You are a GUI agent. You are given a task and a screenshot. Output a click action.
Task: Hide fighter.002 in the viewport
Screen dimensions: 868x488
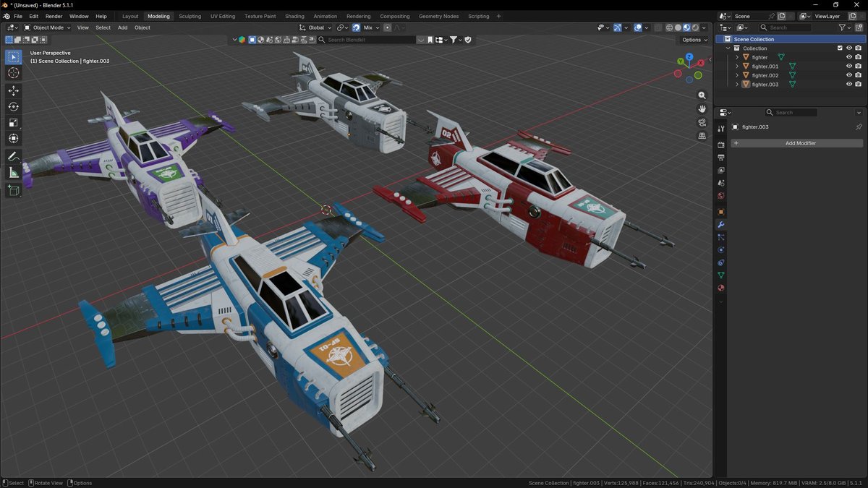(x=849, y=75)
